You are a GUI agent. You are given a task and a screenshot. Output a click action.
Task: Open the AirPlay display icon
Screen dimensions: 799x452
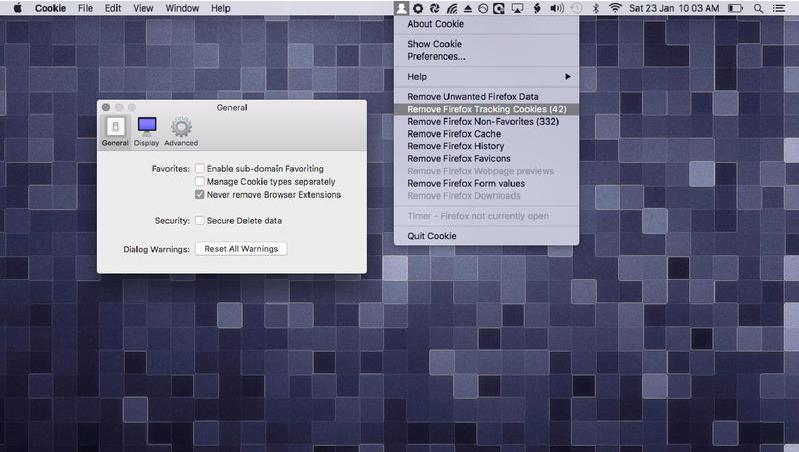(x=517, y=8)
